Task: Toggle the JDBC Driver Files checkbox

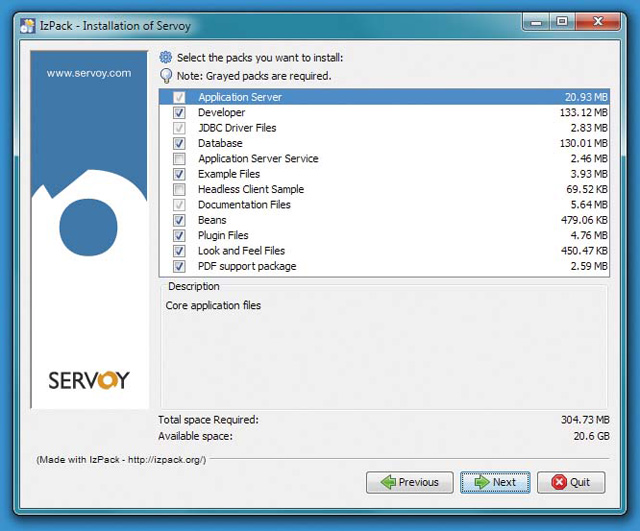Action: point(179,128)
